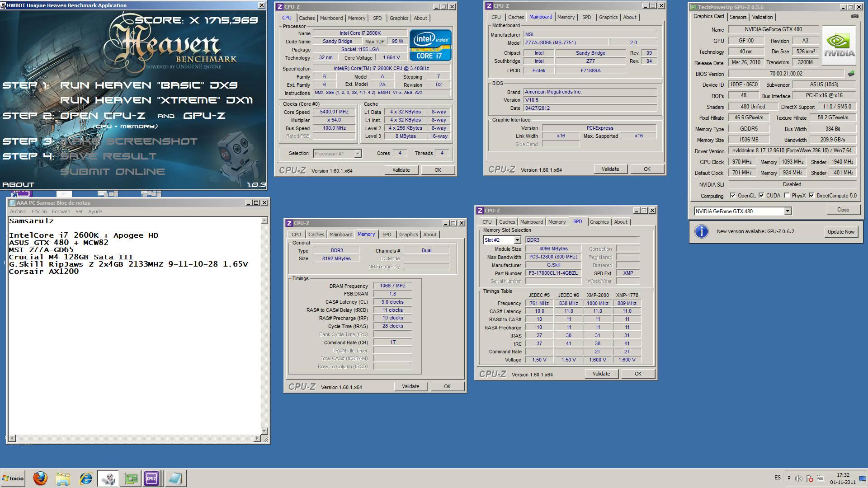
Task: Click RUN HEAVEN "BASIC" DX9 in Heaven app
Action: (149, 85)
